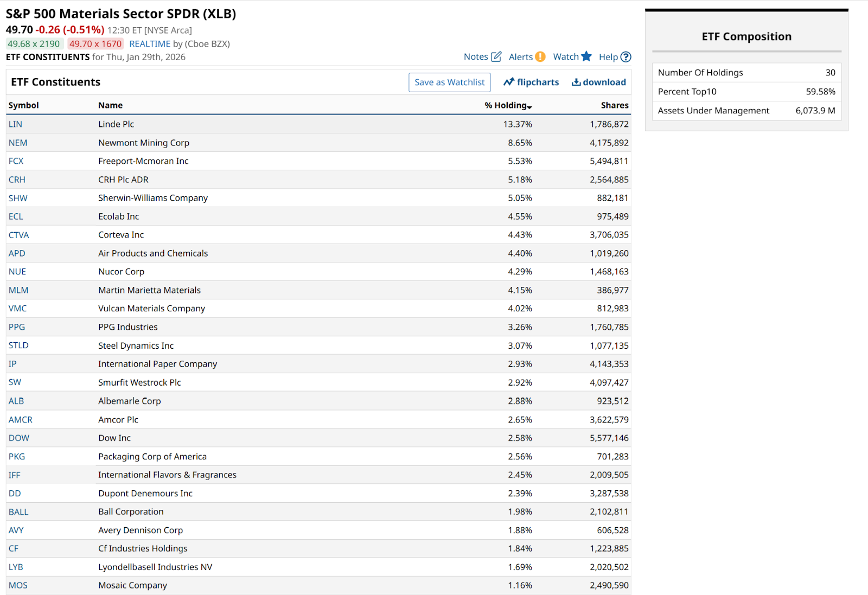Open the REALTIME quote link
This screenshot has height=595, width=868.
(x=150, y=44)
